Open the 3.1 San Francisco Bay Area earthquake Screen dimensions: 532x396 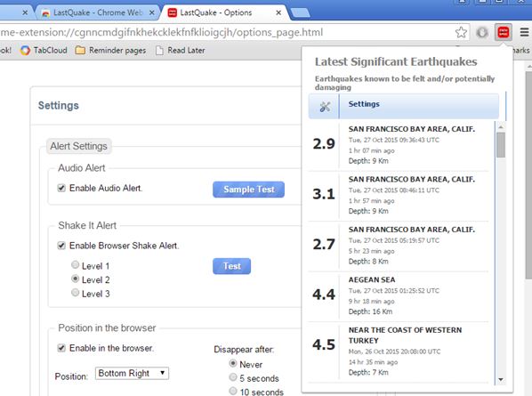click(399, 195)
